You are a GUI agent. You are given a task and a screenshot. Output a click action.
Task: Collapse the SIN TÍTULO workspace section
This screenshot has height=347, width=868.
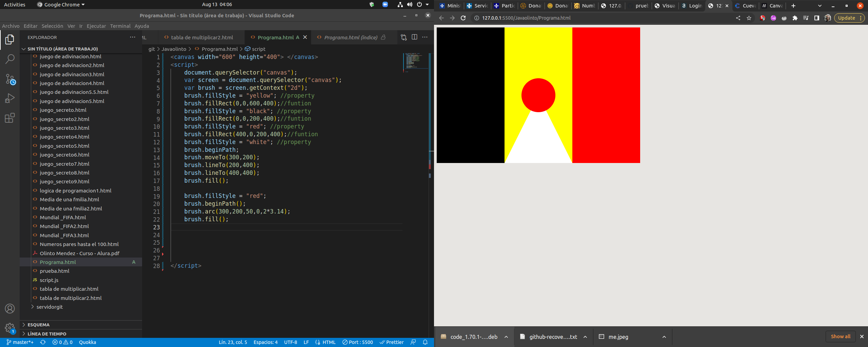coord(62,49)
